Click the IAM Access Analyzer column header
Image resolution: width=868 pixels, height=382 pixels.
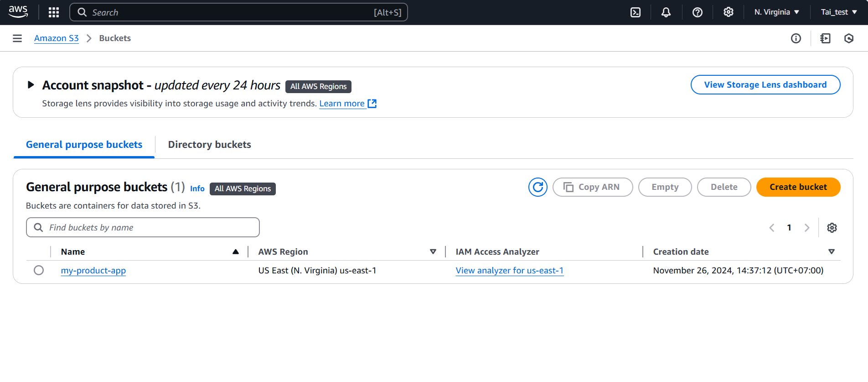click(x=497, y=252)
